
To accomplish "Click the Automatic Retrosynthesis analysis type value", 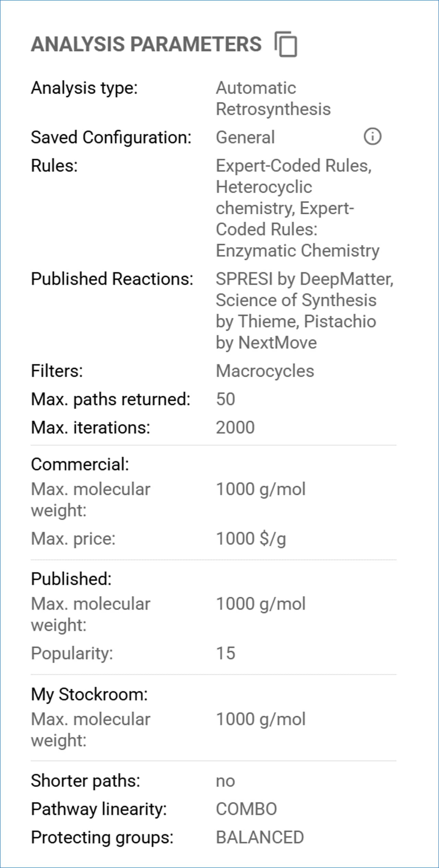I will (x=273, y=98).
